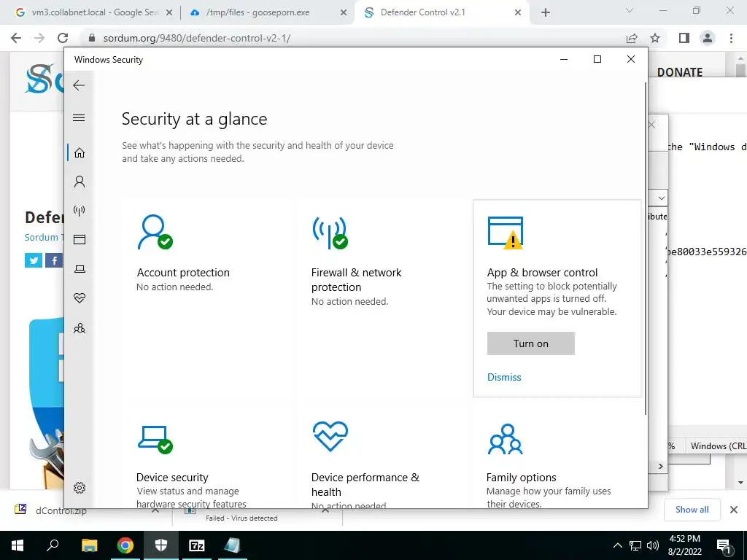Open a new Chrome tab

click(x=546, y=13)
